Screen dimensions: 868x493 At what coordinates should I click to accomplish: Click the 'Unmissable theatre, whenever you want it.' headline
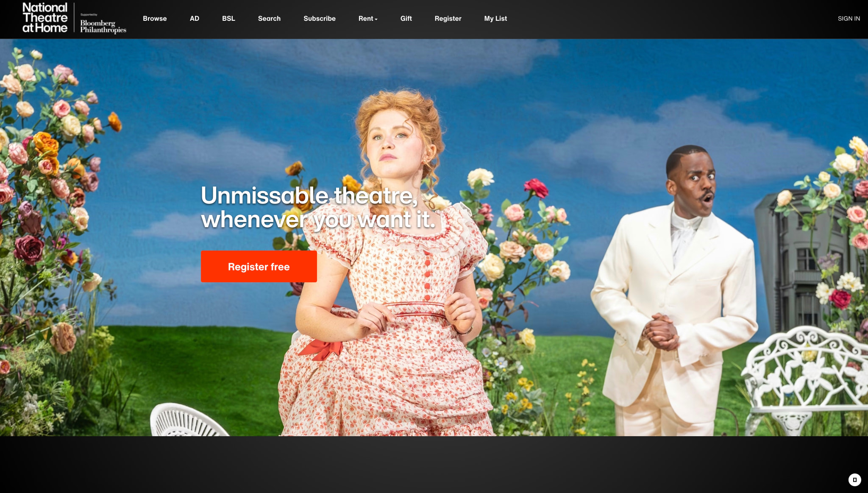[318, 207]
